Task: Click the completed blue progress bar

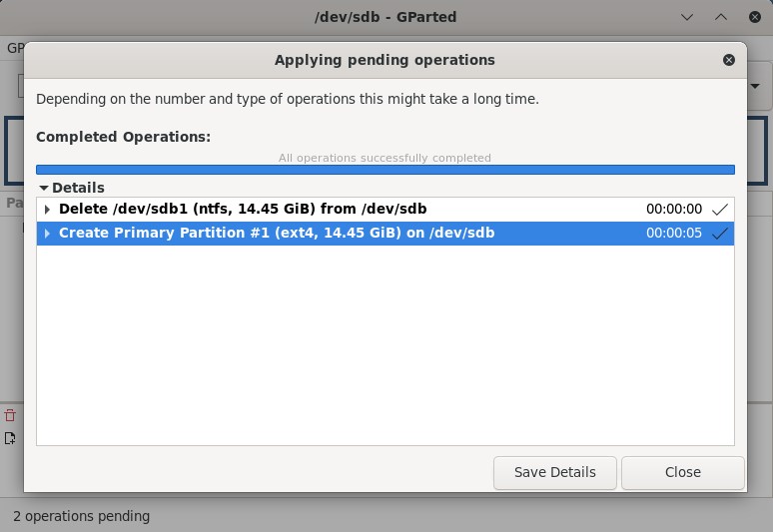Action: pos(385,170)
